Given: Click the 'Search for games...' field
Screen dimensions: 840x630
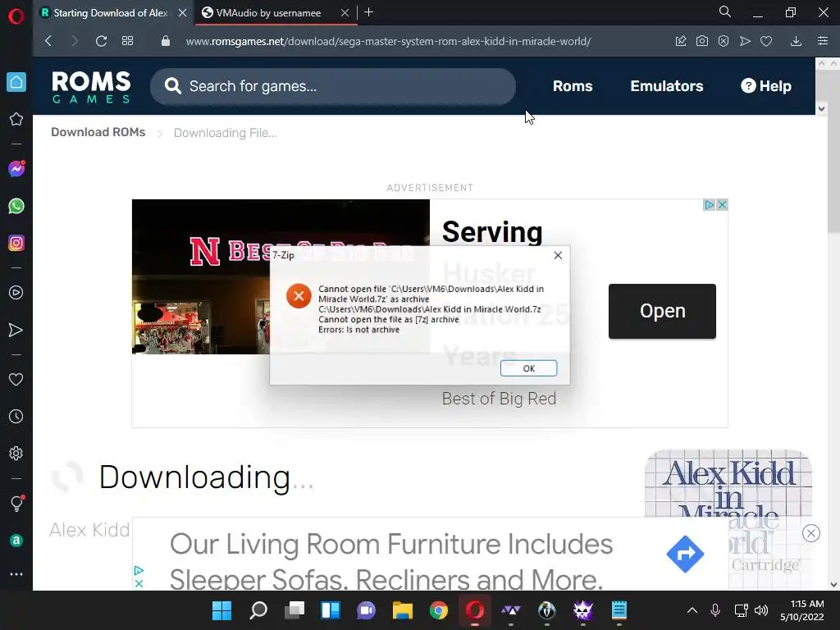Looking at the screenshot, I should (x=333, y=86).
